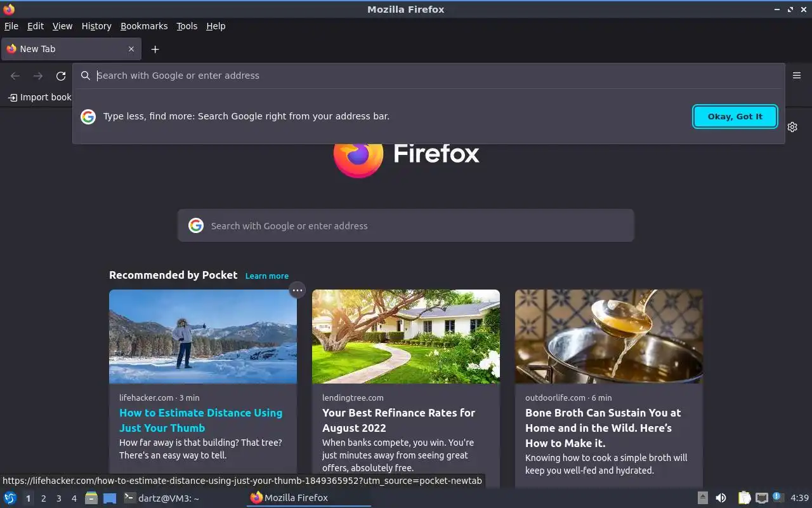The width and height of the screenshot is (812, 508).
Task: Open How to Estimate Distance article link
Action: 201,420
